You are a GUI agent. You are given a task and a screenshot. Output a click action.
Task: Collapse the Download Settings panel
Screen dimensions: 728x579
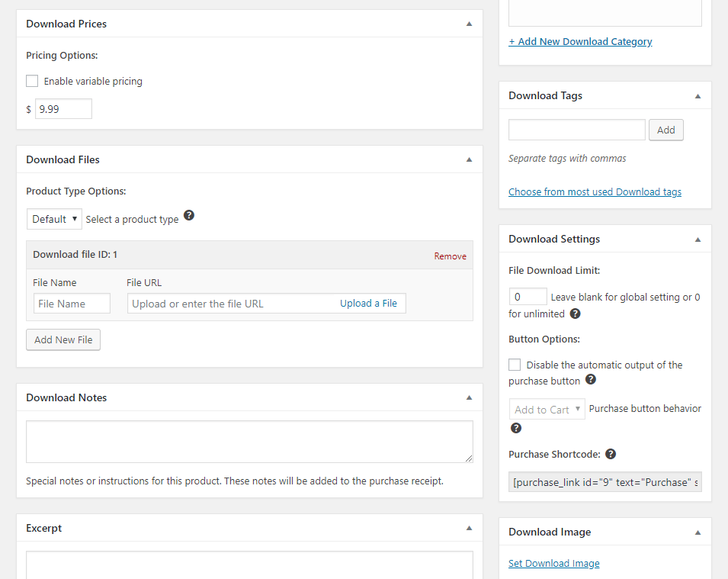(x=698, y=240)
